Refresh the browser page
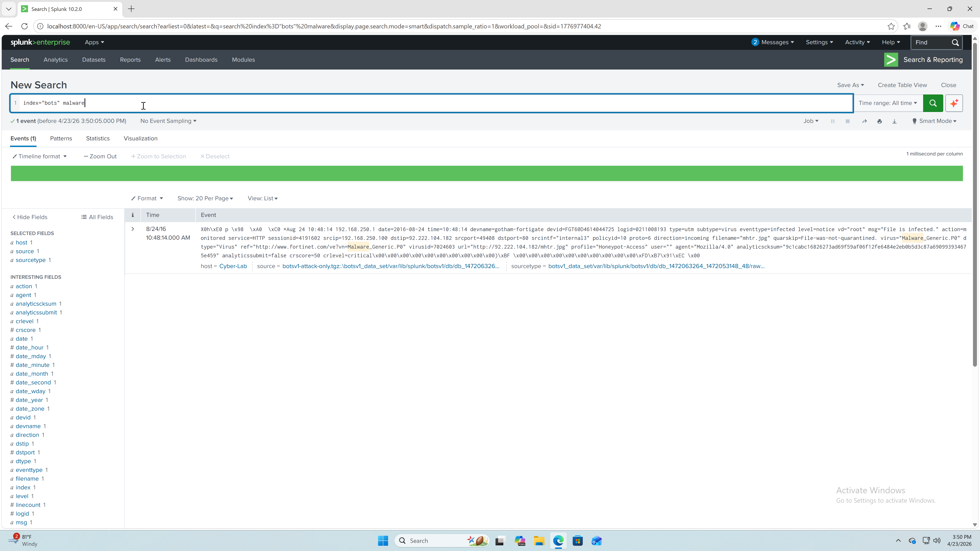Image resolution: width=980 pixels, height=551 pixels. [24, 26]
